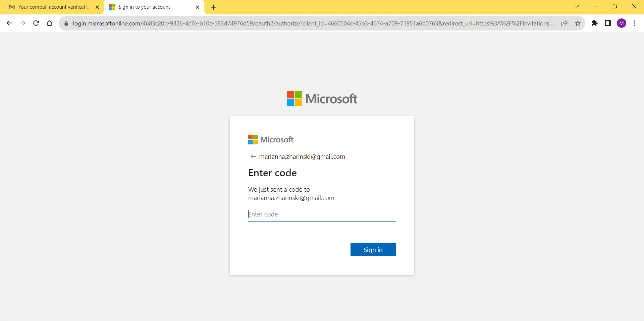Click the browser Back arrow button
Image resolution: width=644 pixels, height=321 pixels.
[x=9, y=23]
